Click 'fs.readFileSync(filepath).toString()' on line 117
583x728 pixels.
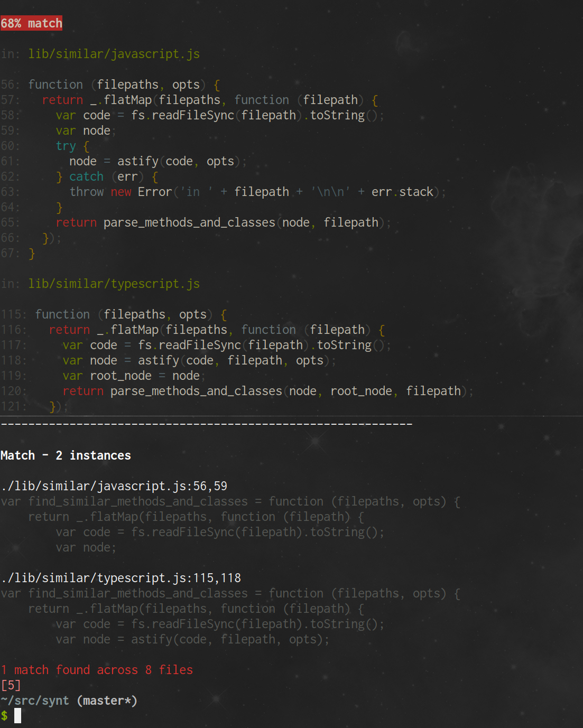click(262, 345)
